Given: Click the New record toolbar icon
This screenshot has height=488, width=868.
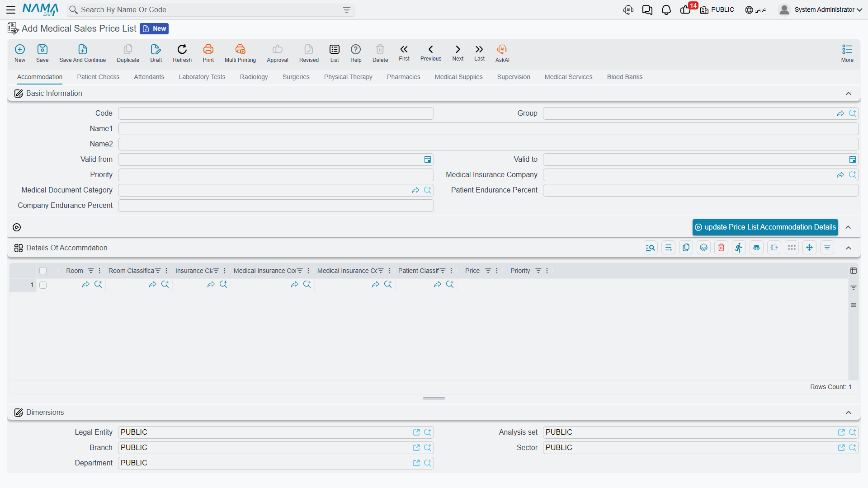Looking at the screenshot, I should [20, 53].
